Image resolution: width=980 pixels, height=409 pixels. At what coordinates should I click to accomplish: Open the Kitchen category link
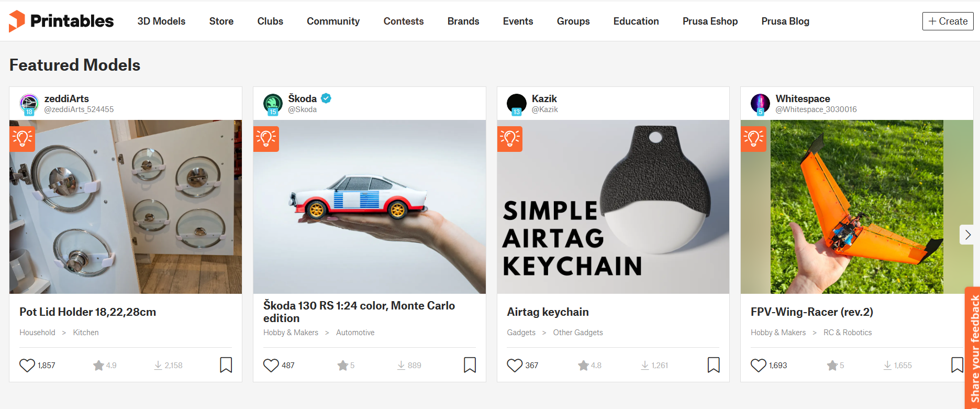pyautogui.click(x=86, y=333)
